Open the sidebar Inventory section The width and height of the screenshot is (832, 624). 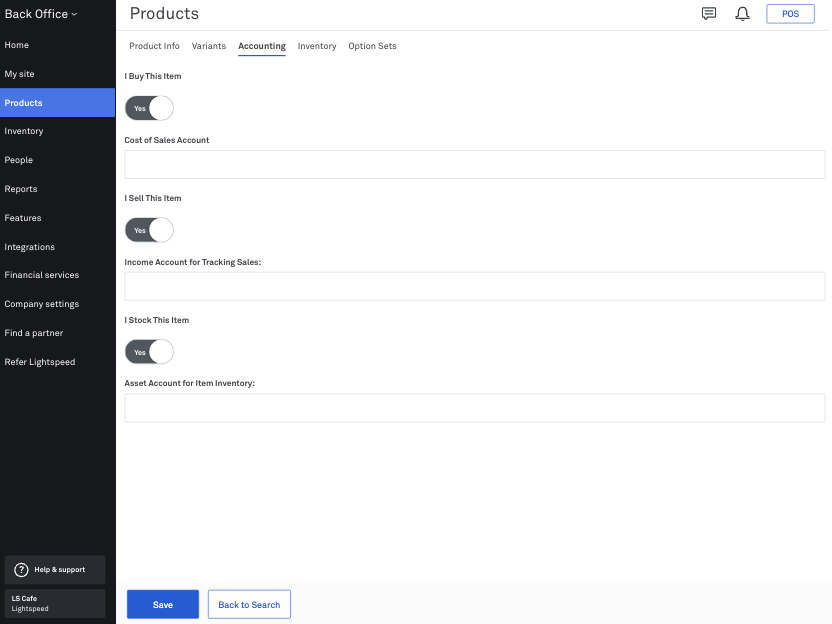tap(57, 131)
